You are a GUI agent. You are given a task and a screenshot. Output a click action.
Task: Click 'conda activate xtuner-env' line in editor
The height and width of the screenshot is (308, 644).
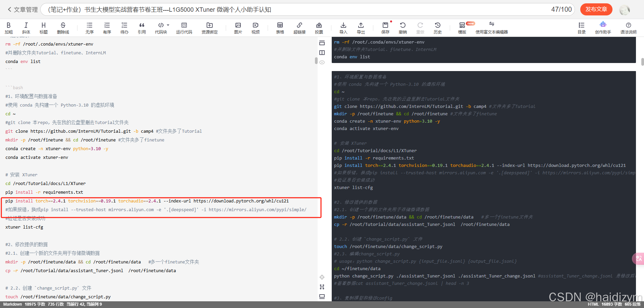37,157
